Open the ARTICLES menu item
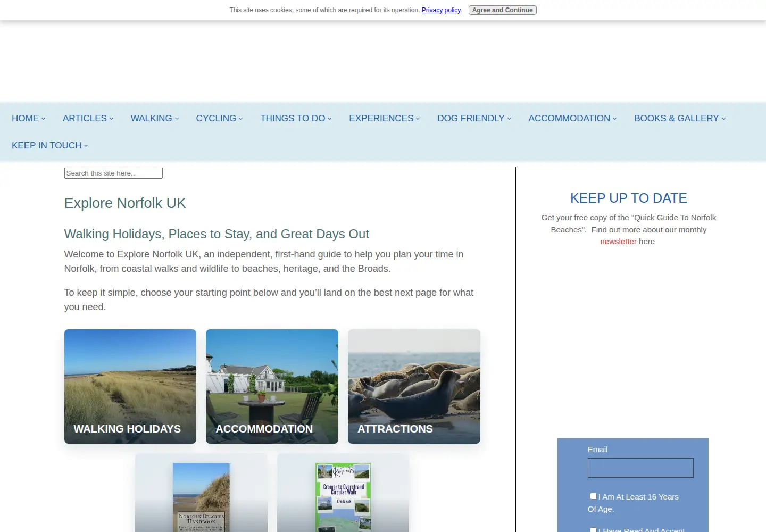 88,118
